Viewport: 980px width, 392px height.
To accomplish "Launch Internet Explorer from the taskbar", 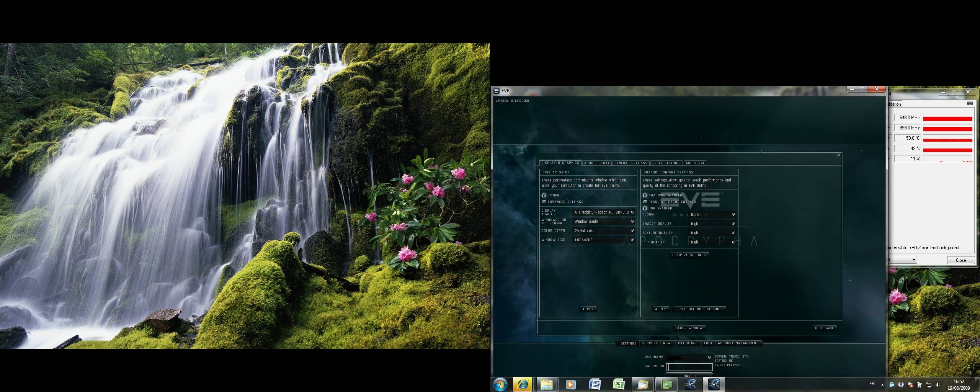I will 523,384.
